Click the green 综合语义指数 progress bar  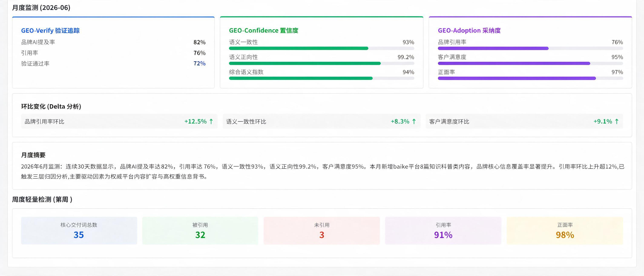pyautogui.click(x=322, y=78)
